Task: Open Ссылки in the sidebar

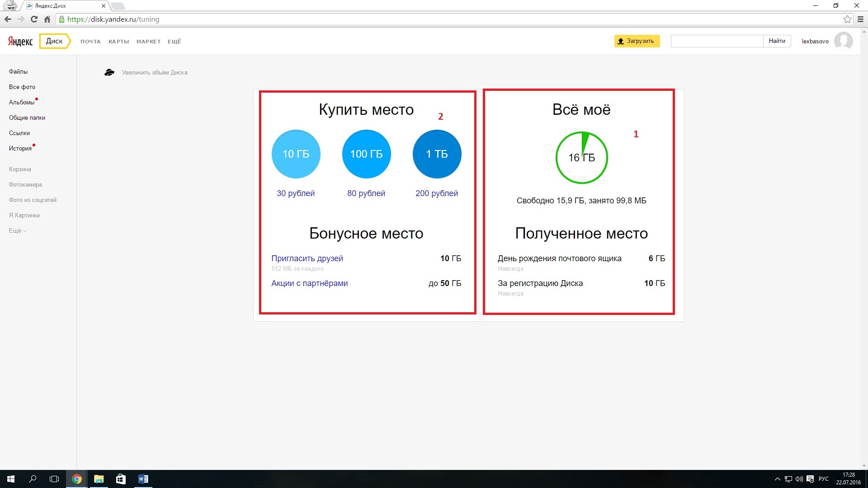Action: 19,133
